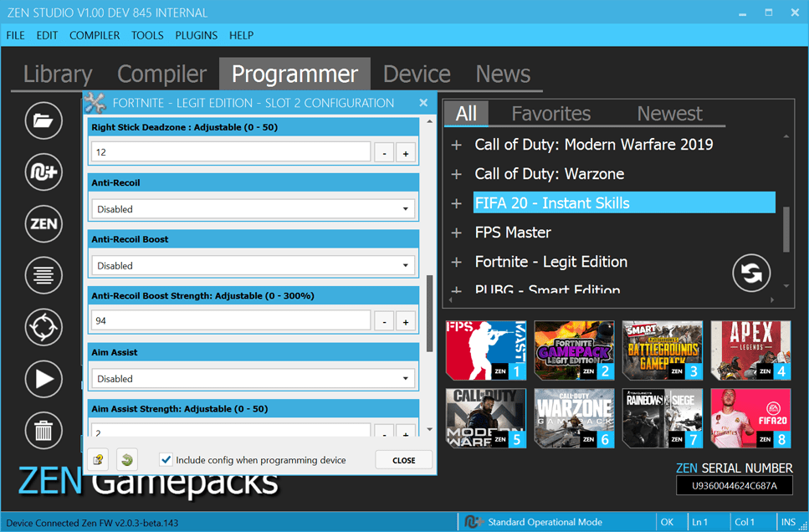Screen dimensions: 809x532
Task: Click the wrench icon in dialog title
Action: (x=95, y=103)
